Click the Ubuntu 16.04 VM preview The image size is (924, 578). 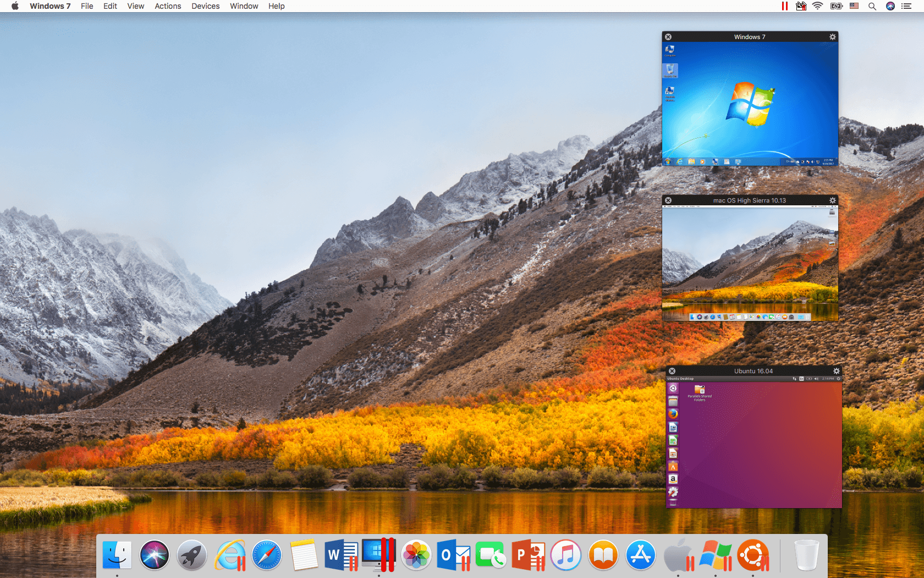pyautogui.click(x=754, y=442)
